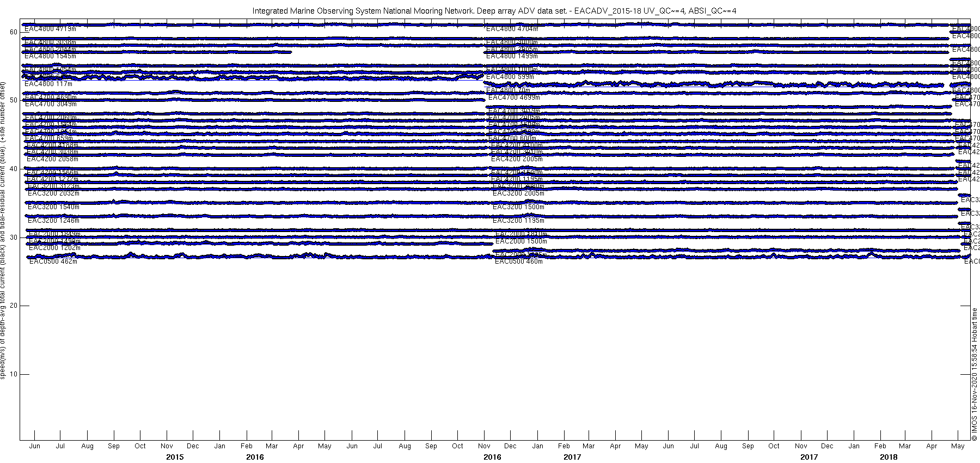Click the series label 'EAC4800 599m'
Image resolution: width=980 pixels, height=463 pixels.
click(x=510, y=77)
